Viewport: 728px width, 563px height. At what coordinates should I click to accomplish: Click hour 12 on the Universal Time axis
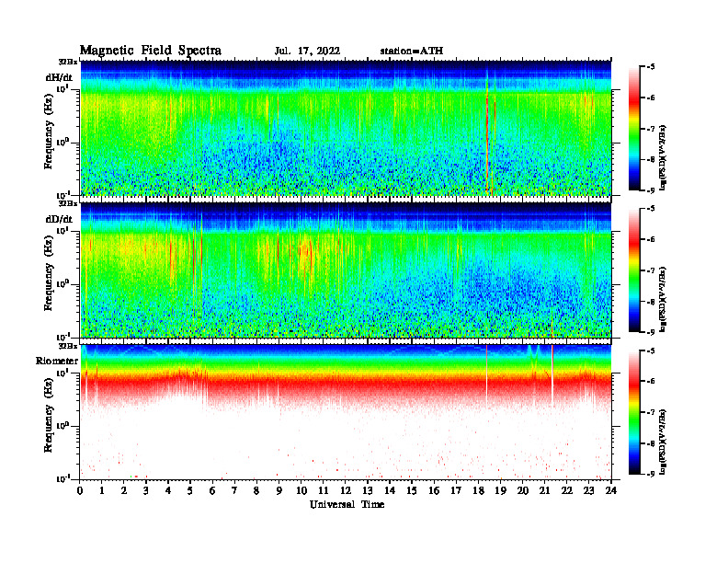(346, 491)
